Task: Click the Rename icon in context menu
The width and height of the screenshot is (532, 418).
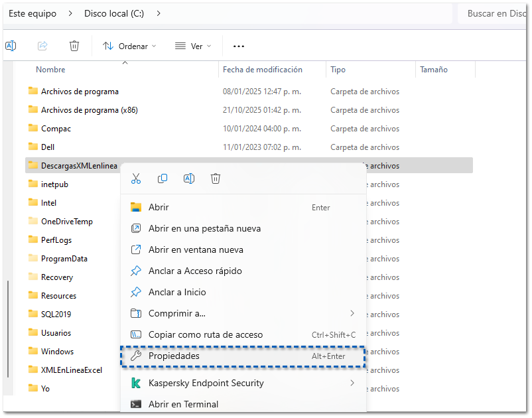Action: 189,178
